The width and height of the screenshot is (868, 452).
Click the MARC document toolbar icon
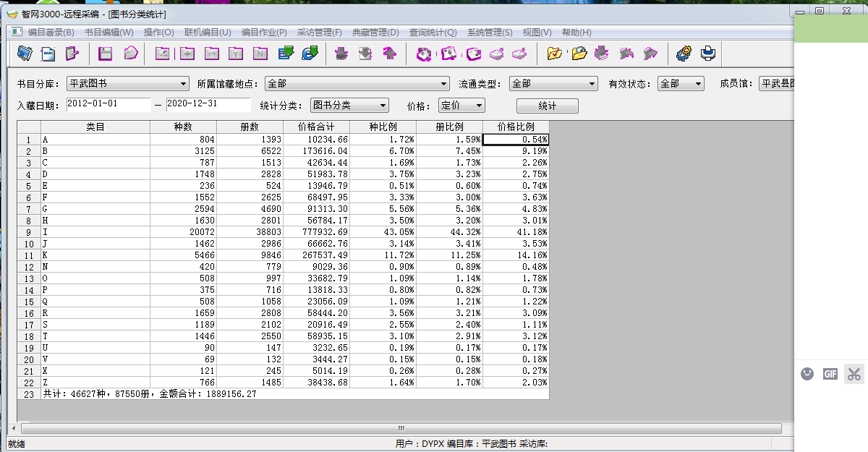click(48, 54)
